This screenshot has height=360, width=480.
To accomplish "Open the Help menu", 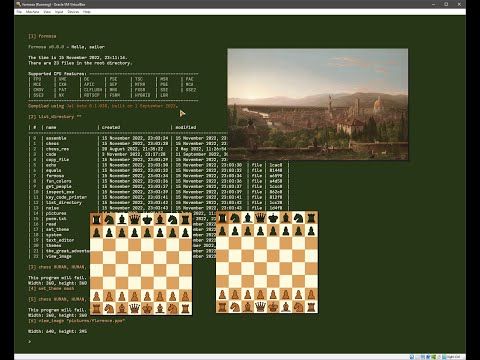I will pyautogui.click(x=87, y=12).
